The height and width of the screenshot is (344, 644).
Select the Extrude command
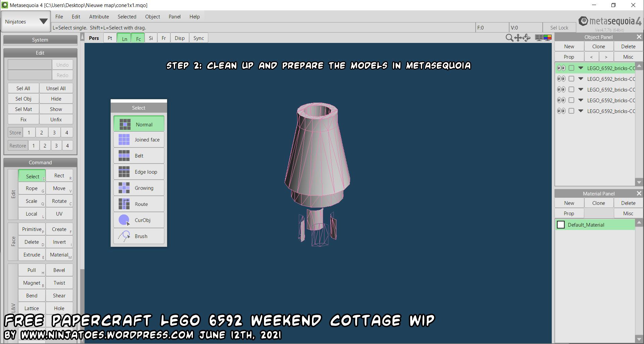[32, 255]
